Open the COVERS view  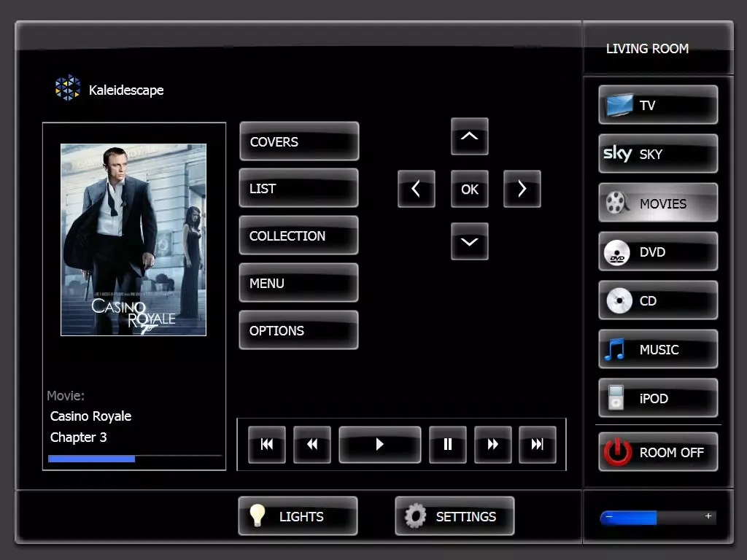click(299, 141)
